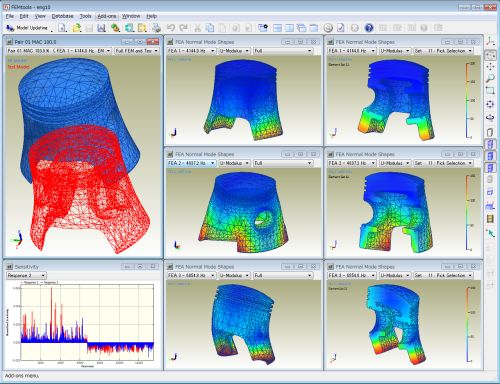Click the tile windows horizontally icon
This screenshot has width=500, height=384.
[x=277, y=28]
